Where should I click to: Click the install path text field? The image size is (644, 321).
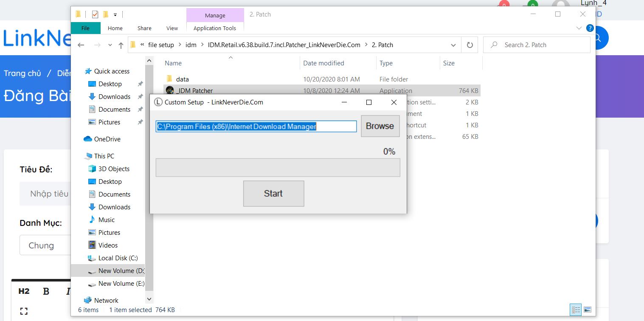pos(256,126)
